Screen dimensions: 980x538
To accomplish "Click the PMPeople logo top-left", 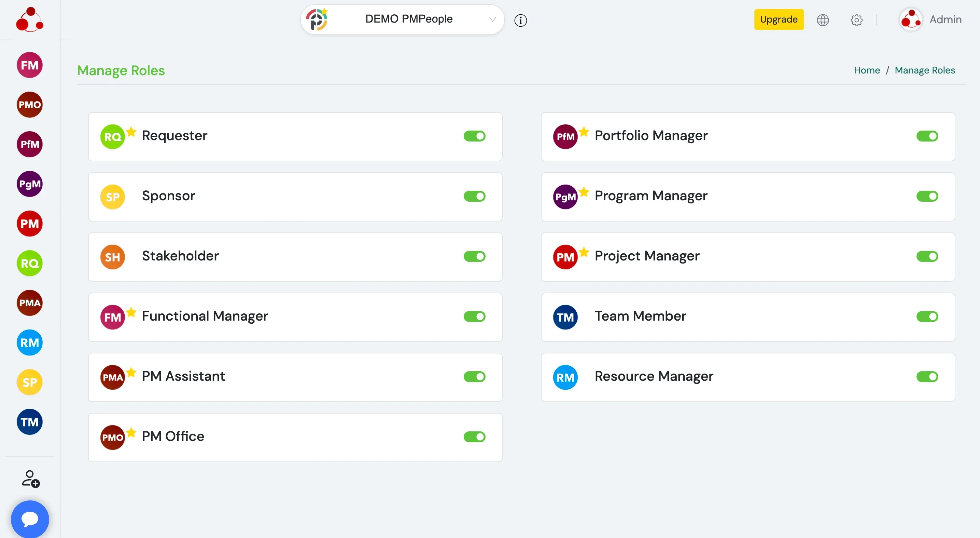I will pyautogui.click(x=30, y=19).
